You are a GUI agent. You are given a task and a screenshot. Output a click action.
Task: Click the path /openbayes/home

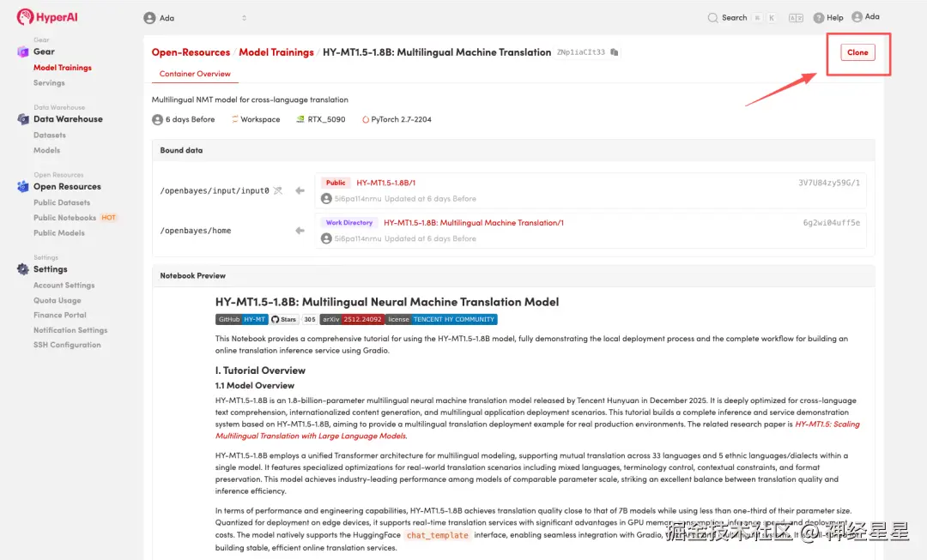point(195,231)
